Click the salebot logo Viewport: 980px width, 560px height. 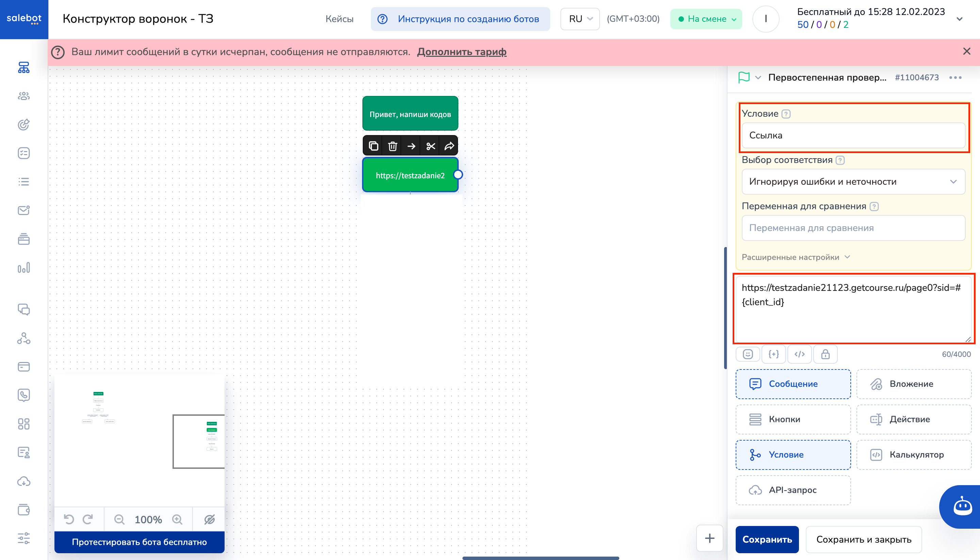click(24, 19)
